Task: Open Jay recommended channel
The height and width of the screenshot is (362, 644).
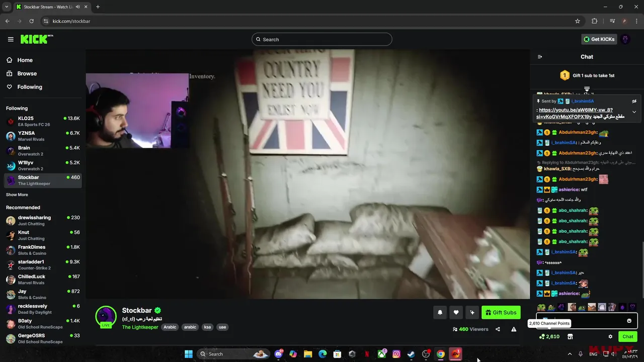Action: 43,294
